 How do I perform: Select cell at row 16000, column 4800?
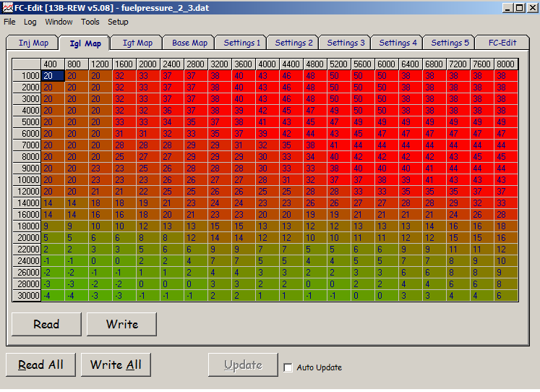click(315, 215)
